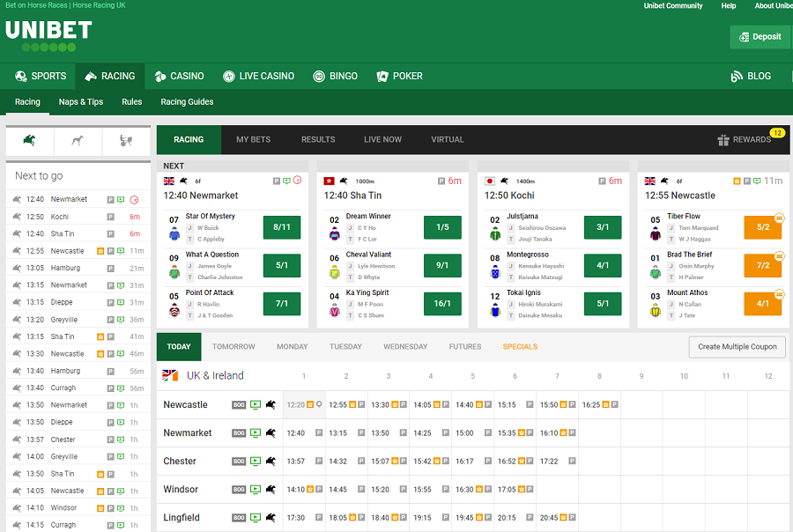Select the harness racing icon in the sidebar
The width and height of the screenshot is (793, 532).
(x=125, y=141)
